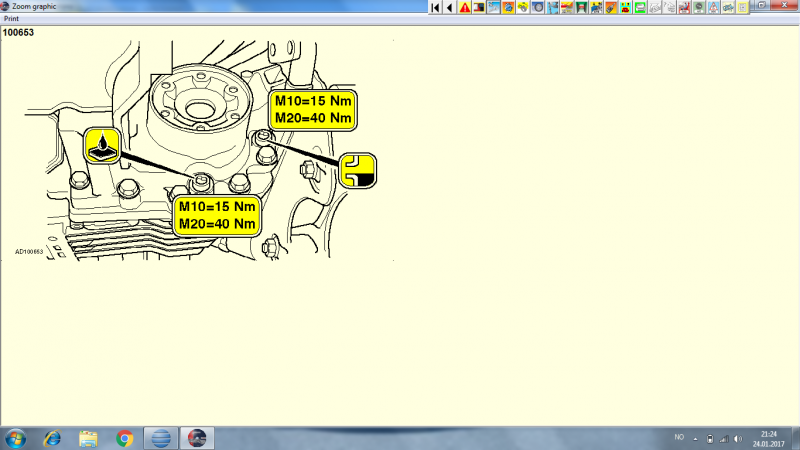Open Google Chrome from the taskbar

(x=124, y=438)
